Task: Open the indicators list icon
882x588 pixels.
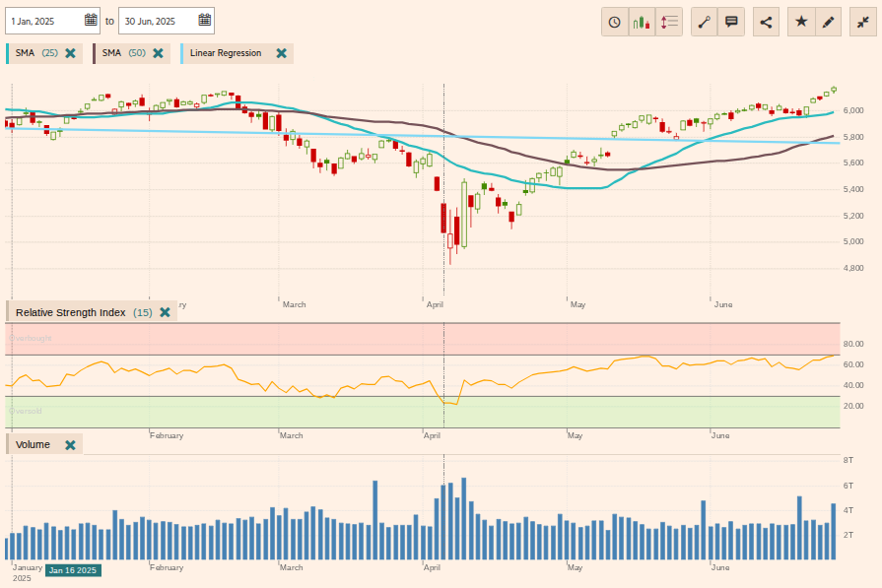Action: tap(669, 22)
